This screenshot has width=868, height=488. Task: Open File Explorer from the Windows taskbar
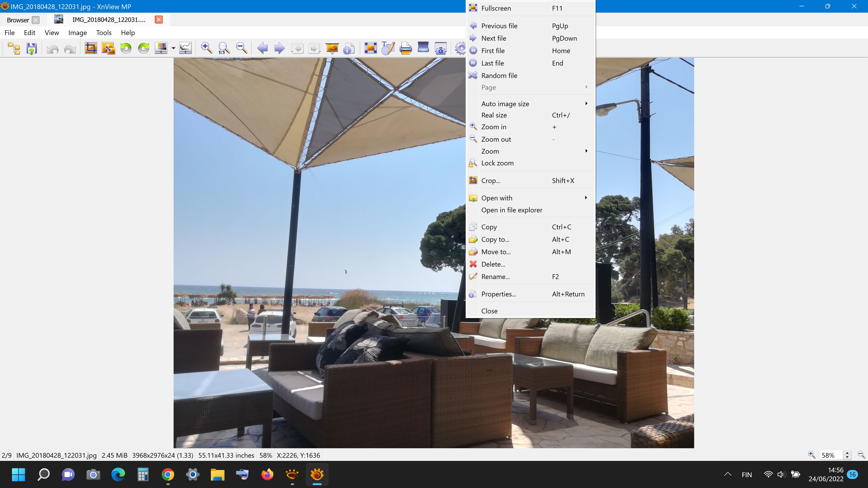[217, 474]
